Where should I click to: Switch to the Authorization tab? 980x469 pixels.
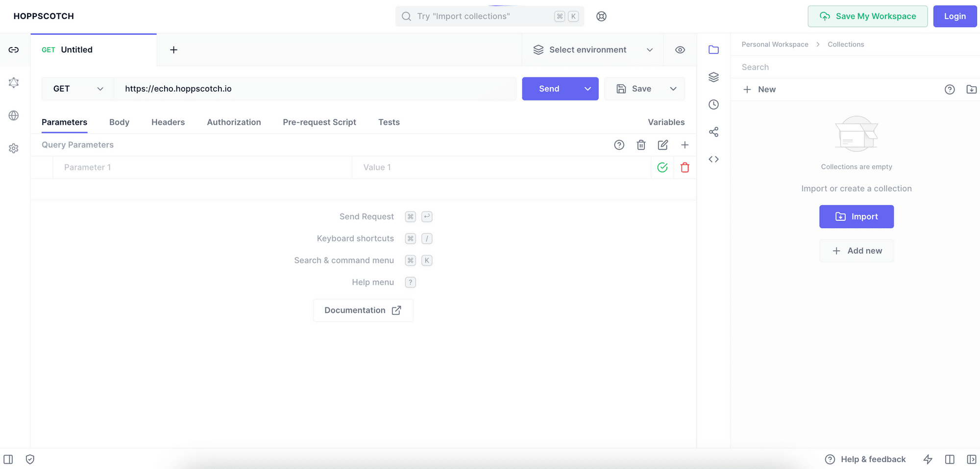coord(234,122)
